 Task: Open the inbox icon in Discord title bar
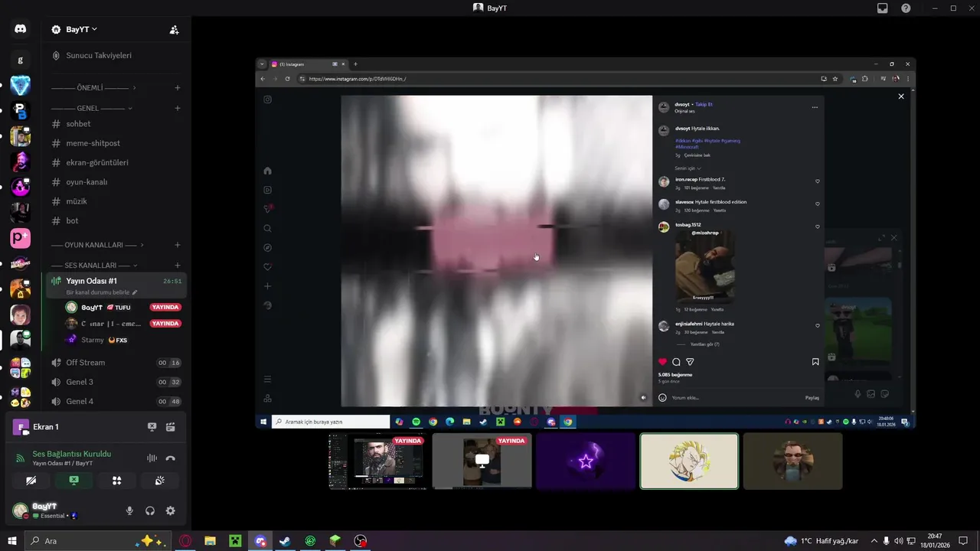coord(882,8)
